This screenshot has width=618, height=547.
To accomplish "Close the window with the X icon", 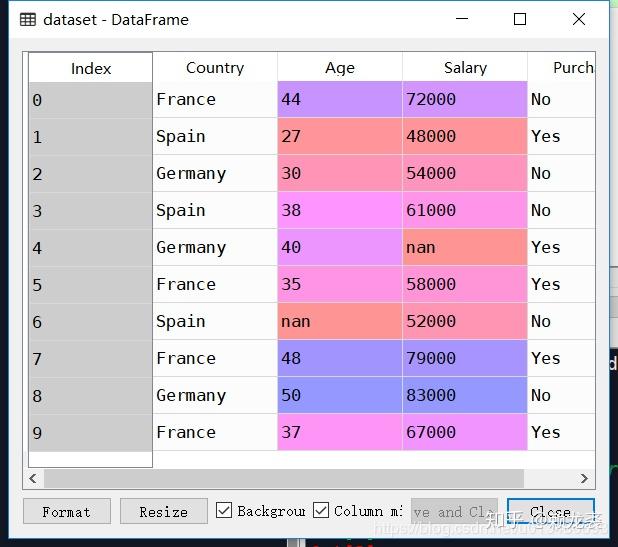I will [579, 19].
